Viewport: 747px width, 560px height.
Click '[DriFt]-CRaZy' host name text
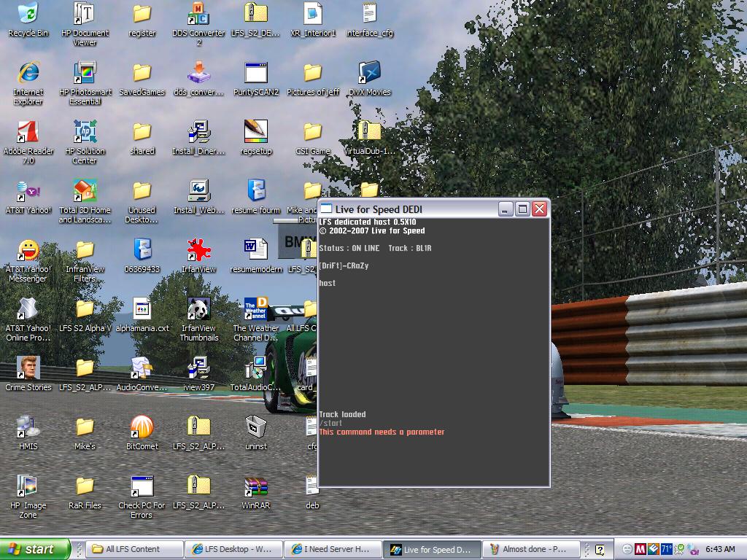point(344,265)
